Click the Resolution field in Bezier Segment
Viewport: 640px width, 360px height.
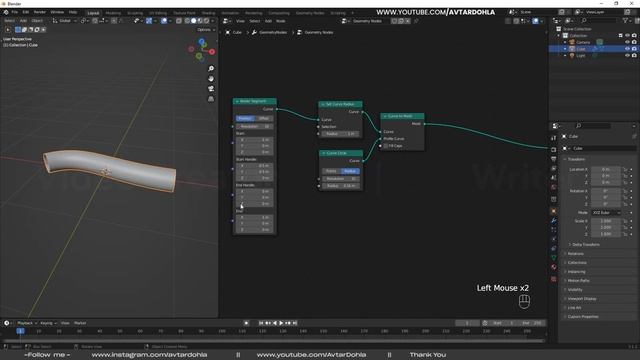click(254, 127)
